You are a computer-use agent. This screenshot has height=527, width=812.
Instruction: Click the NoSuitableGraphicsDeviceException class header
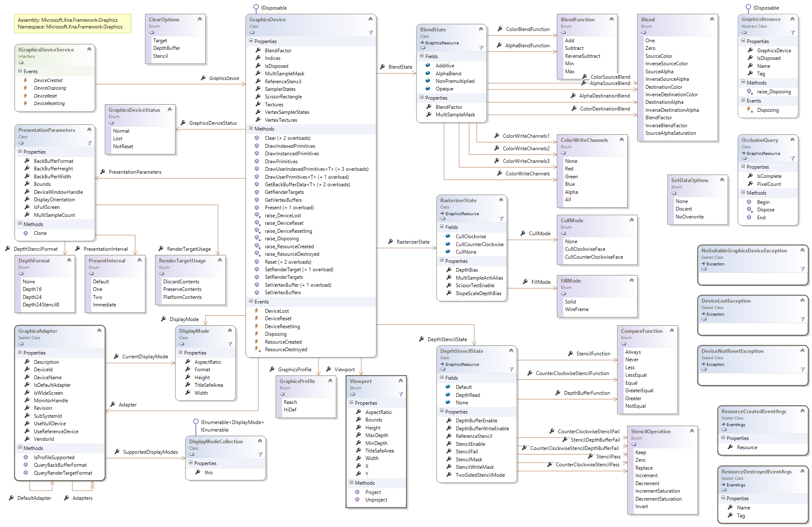(x=753, y=259)
